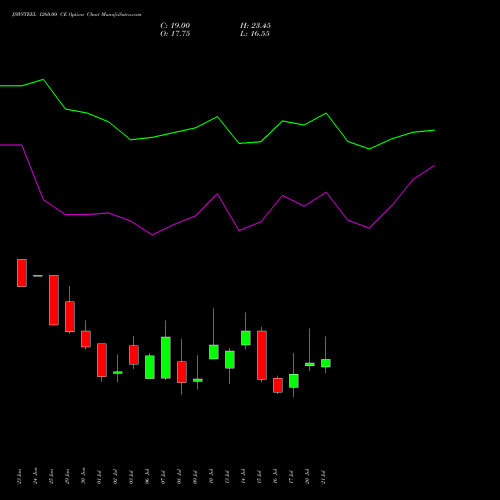Click the 03 Jul date label
Image resolution: width=500 pixels, height=500 pixels.
tap(131, 477)
